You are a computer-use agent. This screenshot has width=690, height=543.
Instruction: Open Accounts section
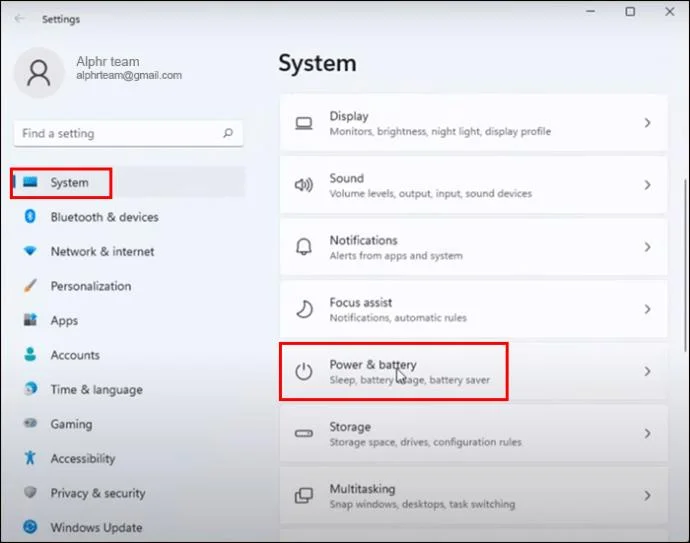(x=128, y=355)
